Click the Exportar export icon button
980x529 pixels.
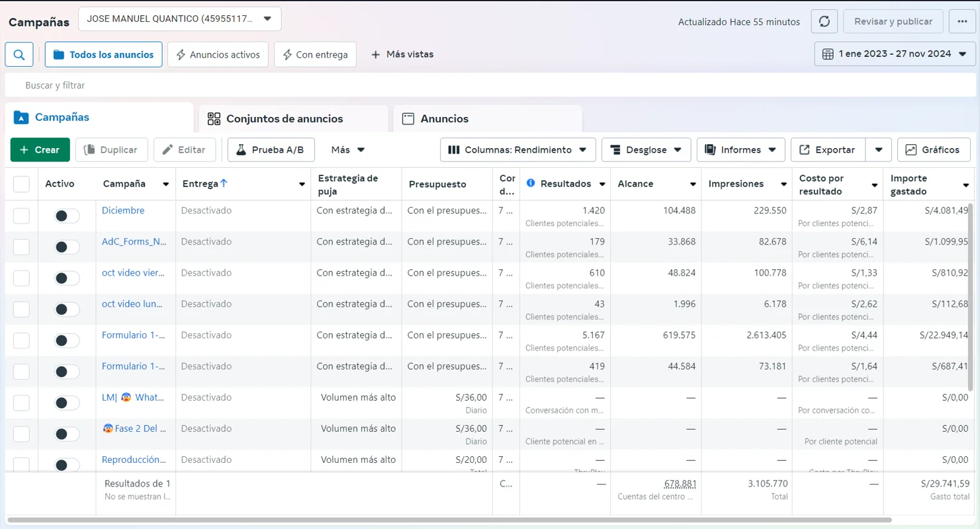(x=827, y=150)
